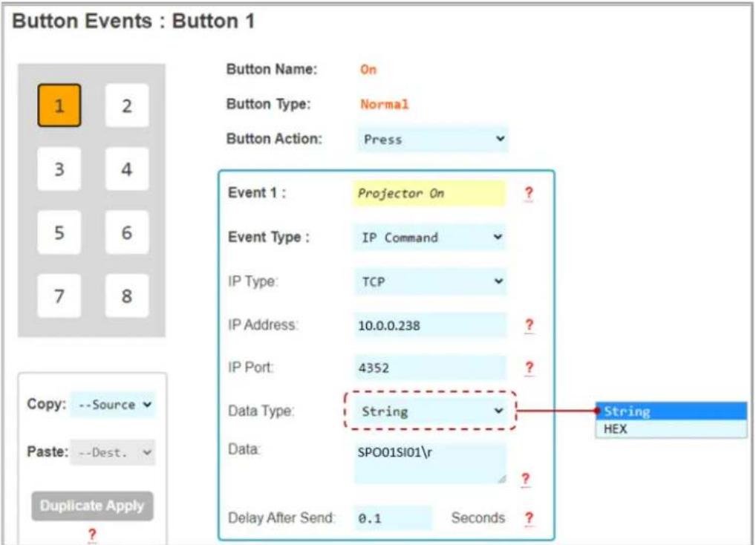Open help for Delay After Send
The image size is (756, 545).
click(x=529, y=518)
